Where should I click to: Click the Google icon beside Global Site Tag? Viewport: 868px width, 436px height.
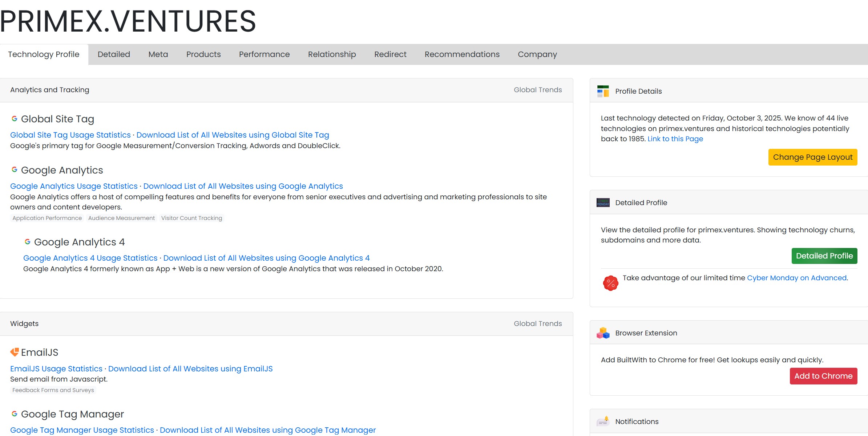click(x=14, y=118)
